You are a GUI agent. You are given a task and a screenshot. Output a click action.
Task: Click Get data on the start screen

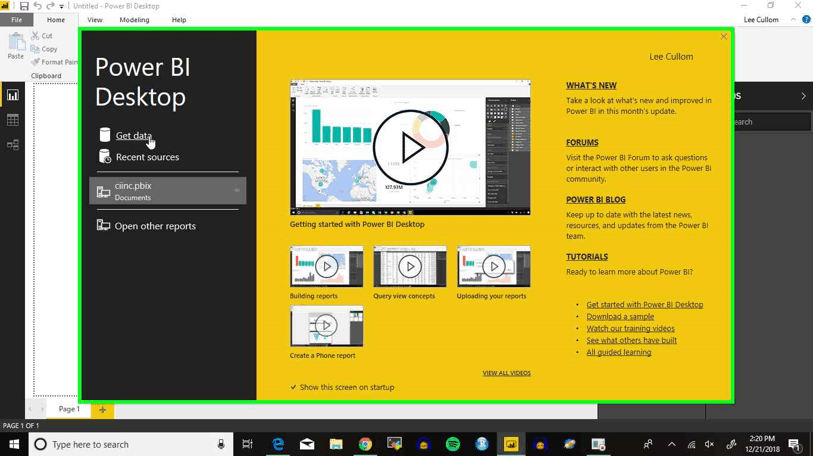click(133, 135)
